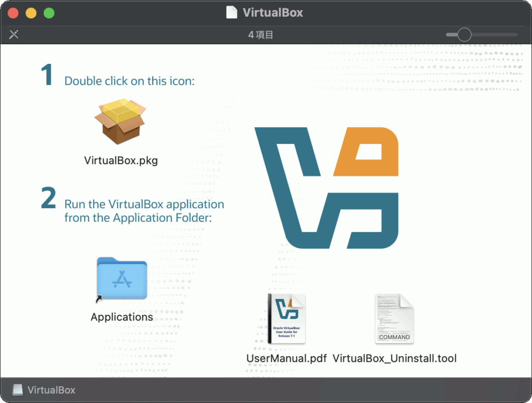
Task: Click the yellow minimize traffic light button
Action: (31, 12)
